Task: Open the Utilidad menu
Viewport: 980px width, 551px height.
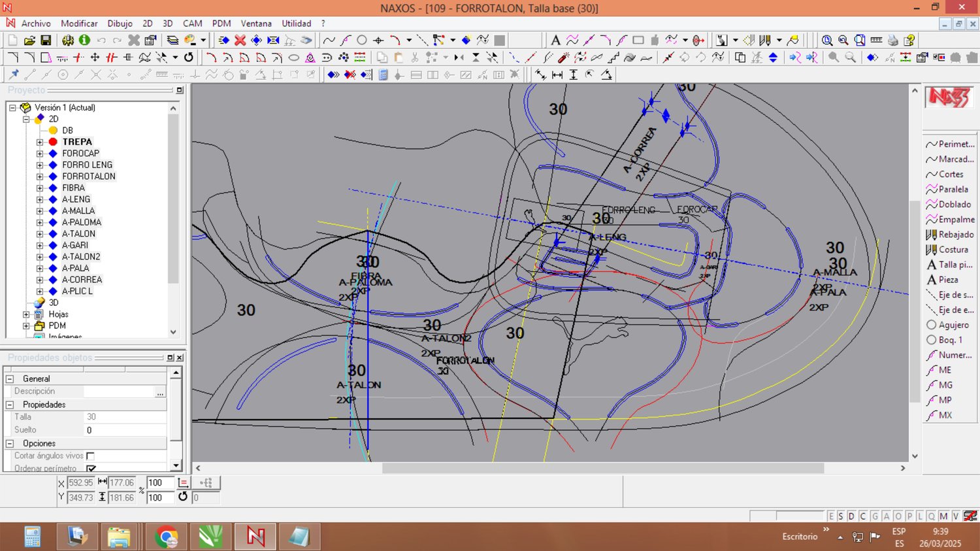Action: point(296,24)
